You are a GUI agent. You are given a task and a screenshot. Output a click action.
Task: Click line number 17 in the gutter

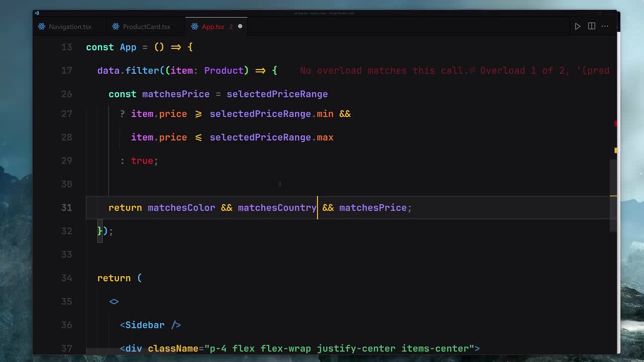[x=66, y=71]
